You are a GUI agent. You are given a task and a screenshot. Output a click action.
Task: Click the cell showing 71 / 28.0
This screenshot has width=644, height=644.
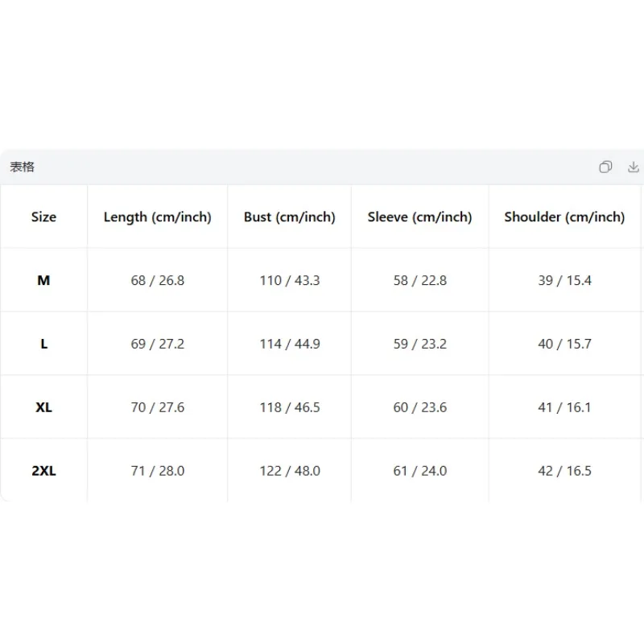pyautogui.click(x=157, y=471)
